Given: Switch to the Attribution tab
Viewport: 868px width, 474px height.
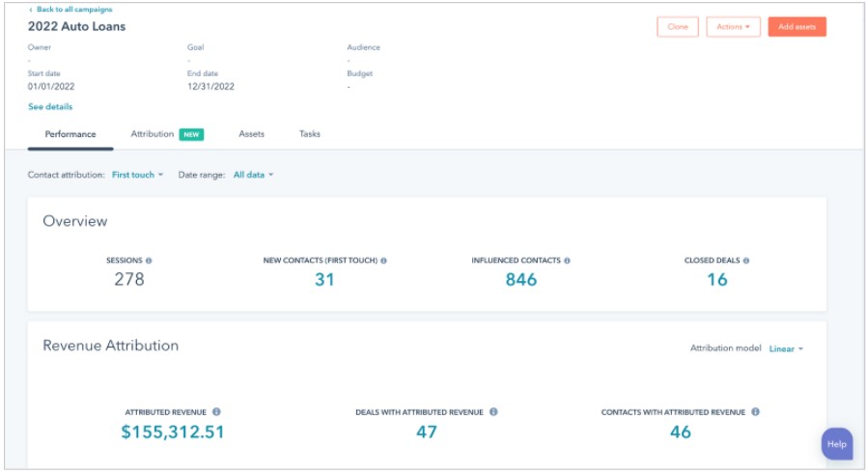Looking at the screenshot, I should pyautogui.click(x=153, y=134).
